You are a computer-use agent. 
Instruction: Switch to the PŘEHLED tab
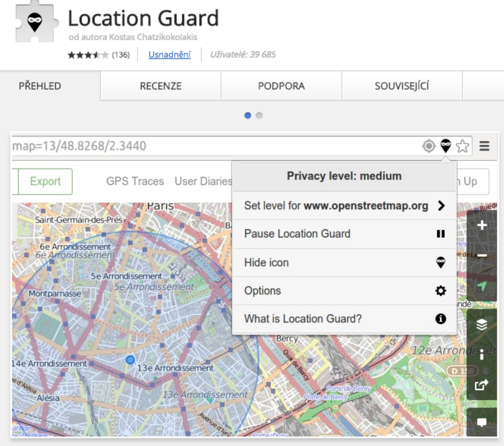coord(40,86)
